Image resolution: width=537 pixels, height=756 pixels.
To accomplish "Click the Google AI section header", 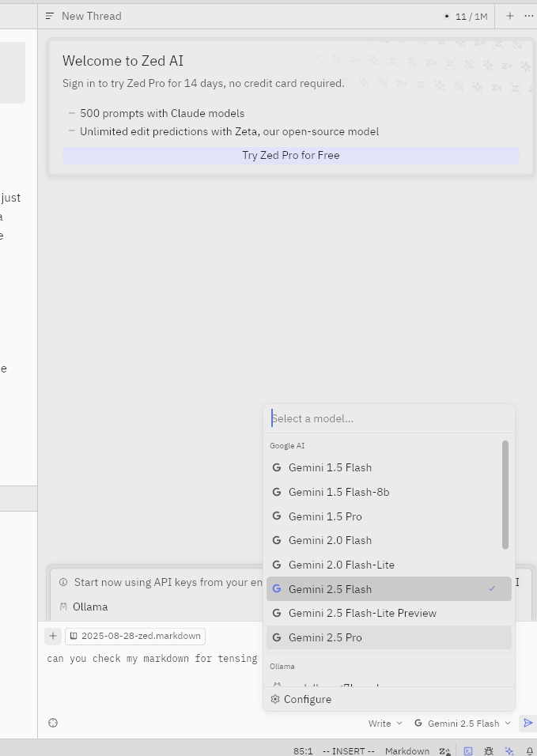I will coord(287,446).
